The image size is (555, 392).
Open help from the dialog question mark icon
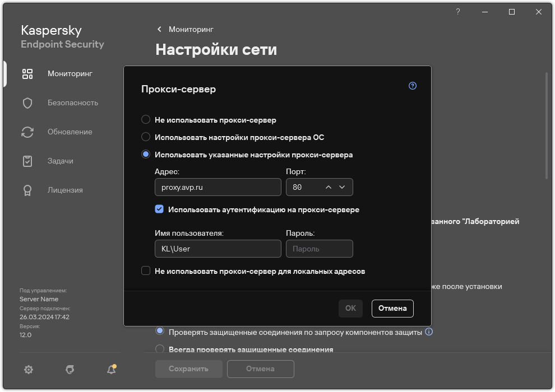pos(412,86)
